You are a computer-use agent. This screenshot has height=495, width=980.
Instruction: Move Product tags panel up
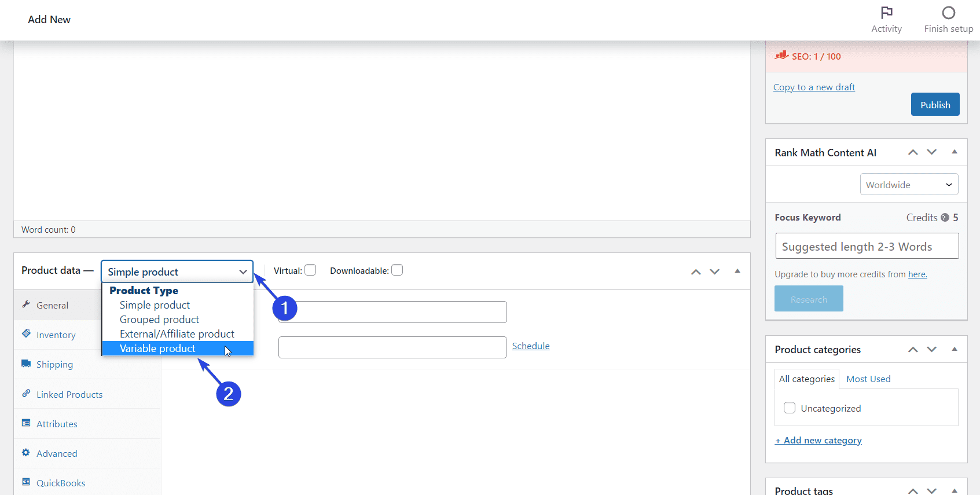point(913,491)
